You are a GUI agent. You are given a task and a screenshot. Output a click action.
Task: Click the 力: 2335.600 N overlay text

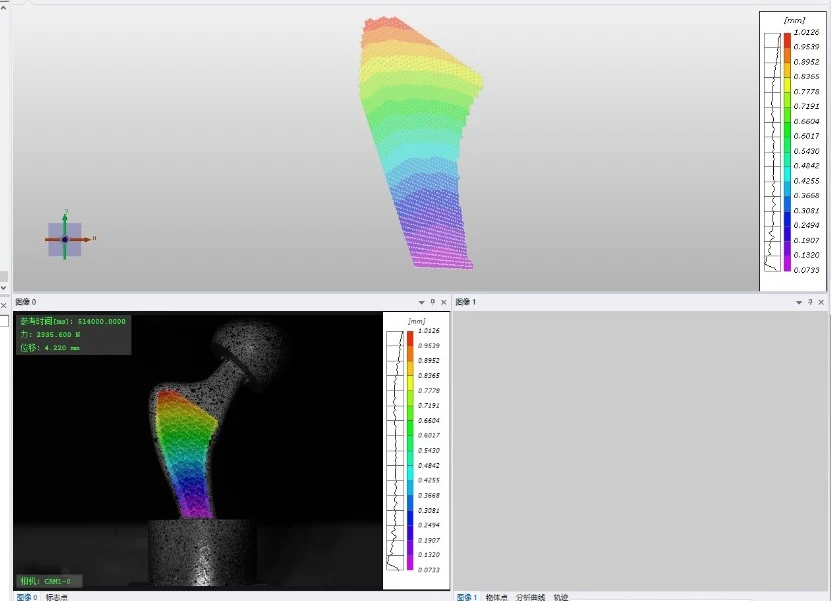click(50, 334)
